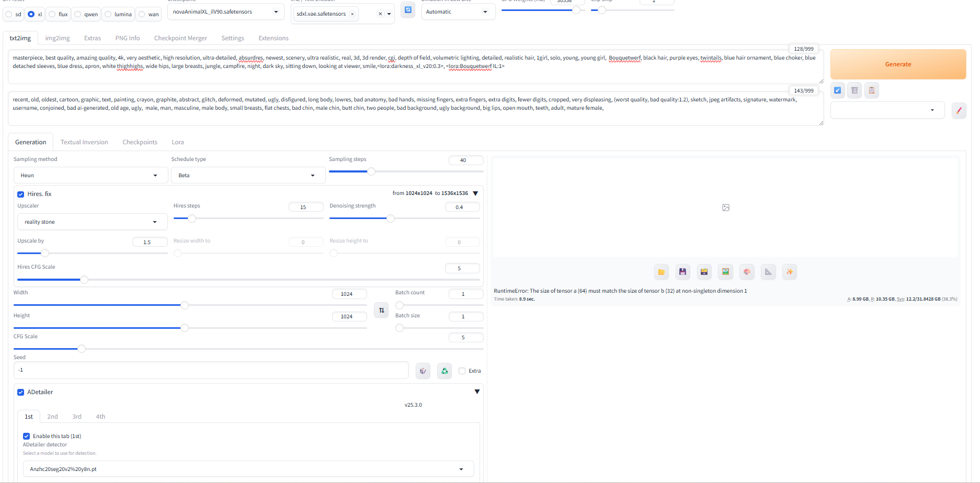Click the Width number field
The width and height of the screenshot is (980, 483).
tap(349, 294)
